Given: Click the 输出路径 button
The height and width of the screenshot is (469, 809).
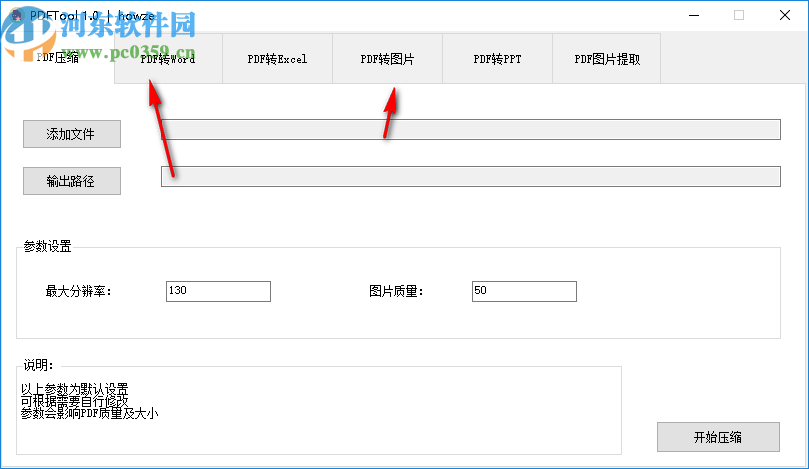Looking at the screenshot, I should point(72,181).
